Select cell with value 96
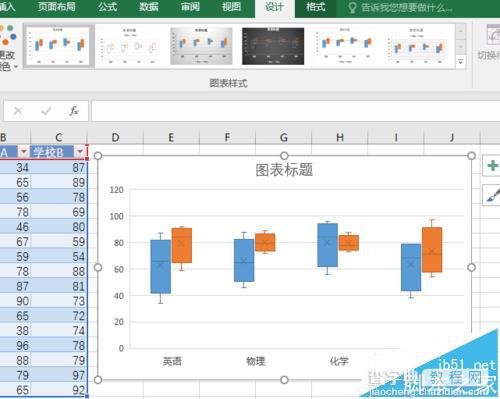The image size is (500, 399). tap(15, 345)
